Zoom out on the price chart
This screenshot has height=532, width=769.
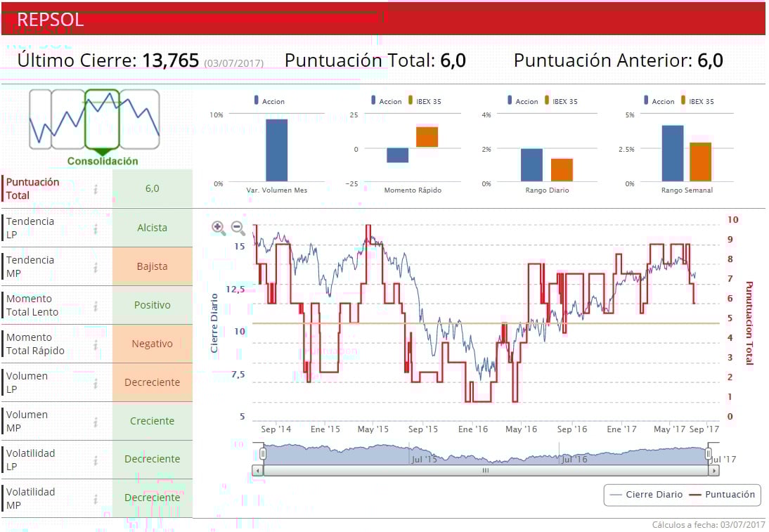point(238,228)
